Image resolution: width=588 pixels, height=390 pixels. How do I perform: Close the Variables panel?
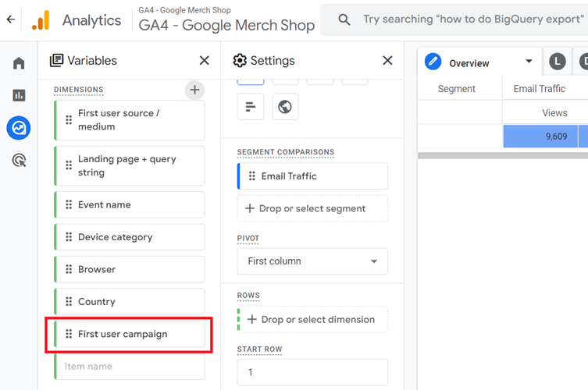pyautogui.click(x=205, y=61)
